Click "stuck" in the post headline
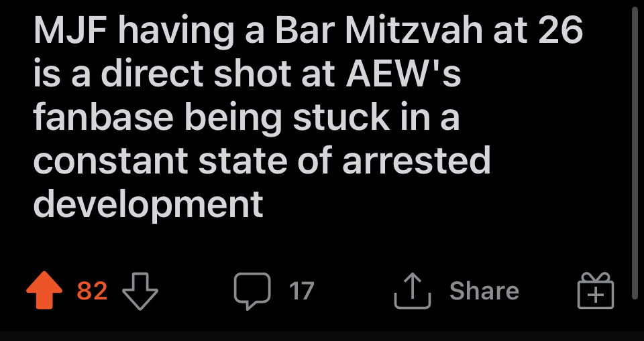This screenshot has height=341, width=644. (341, 118)
